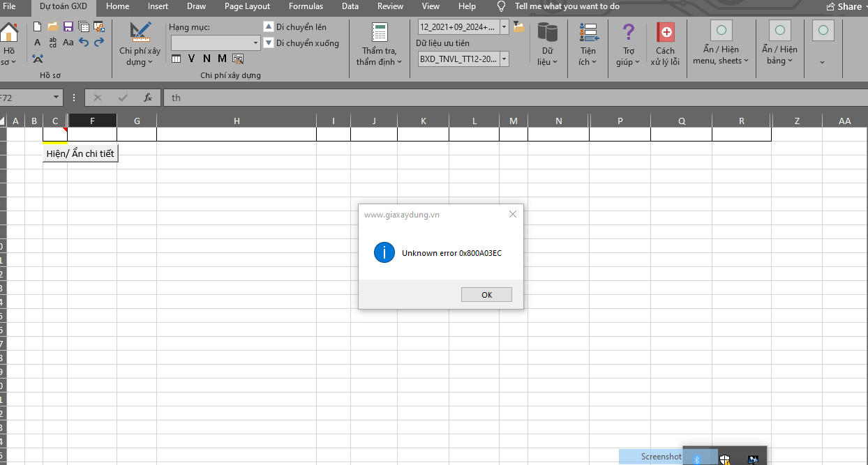Expand the 12_2021+09_2024 data dropdown

click(504, 27)
